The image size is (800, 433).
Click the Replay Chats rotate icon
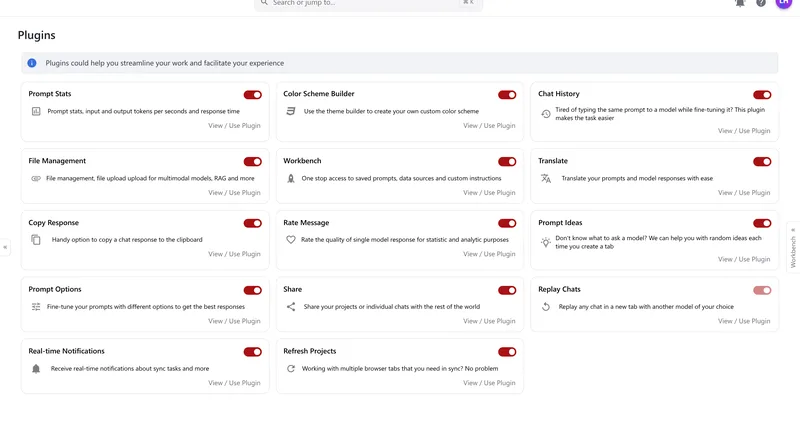545,307
